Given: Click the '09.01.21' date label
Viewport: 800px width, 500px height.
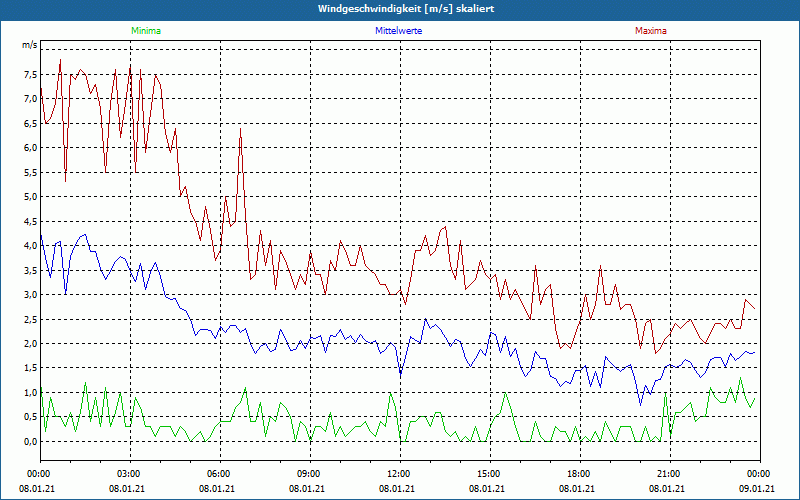Looking at the screenshot, I should [x=757, y=488].
